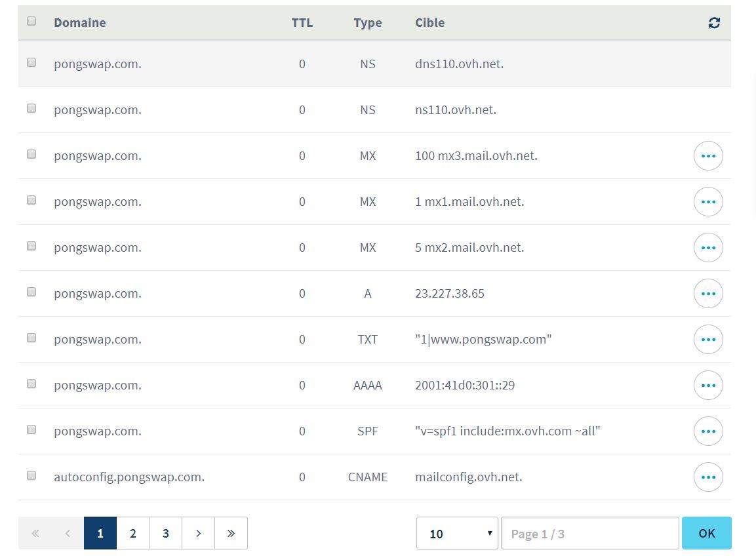756x556 pixels.
Task: Go to page 2 of results
Action: 132,533
